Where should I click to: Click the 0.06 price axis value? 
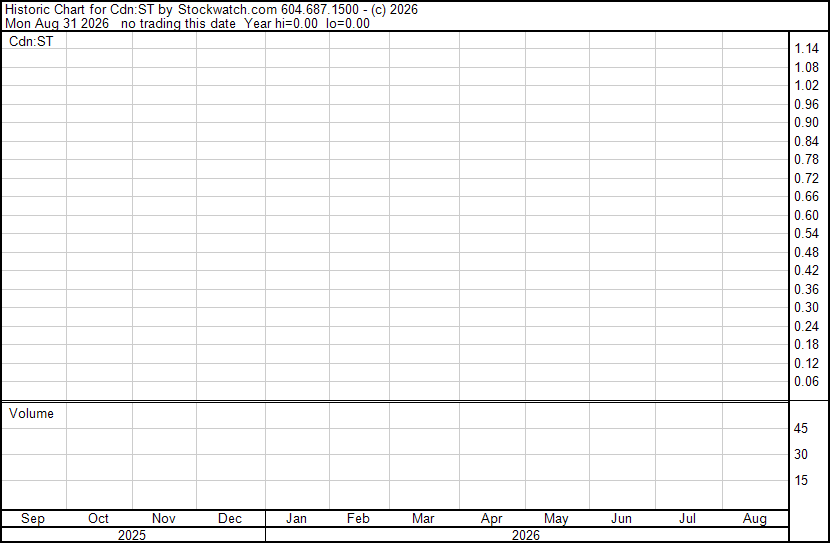807,382
